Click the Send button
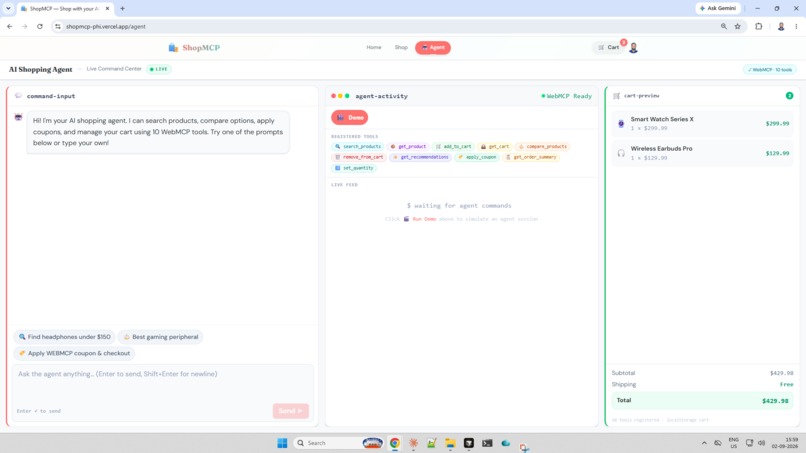 pyautogui.click(x=290, y=411)
